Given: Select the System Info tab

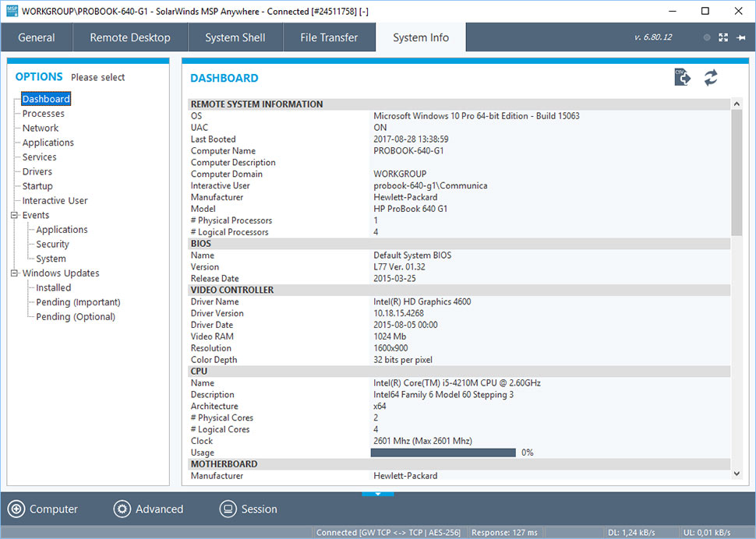Looking at the screenshot, I should pyautogui.click(x=421, y=37).
